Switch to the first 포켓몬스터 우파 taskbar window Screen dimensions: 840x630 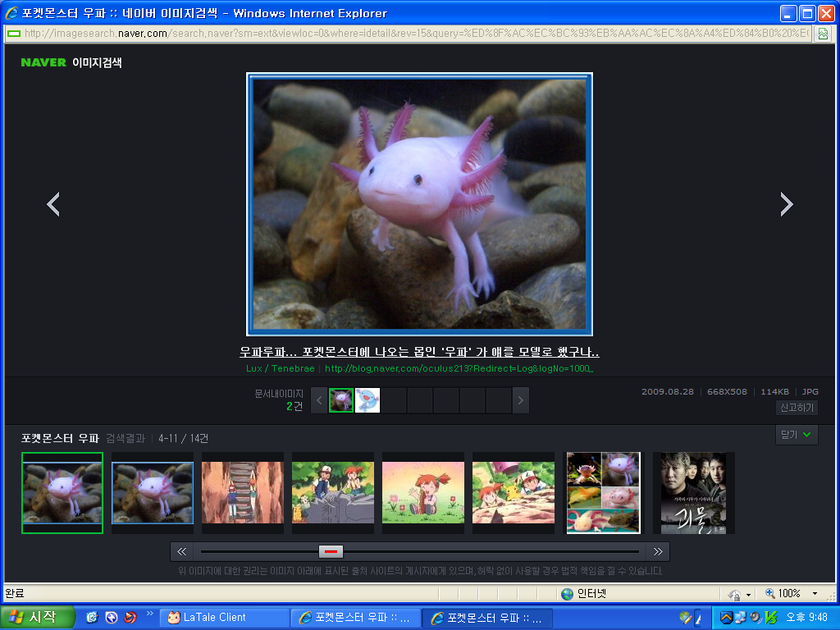[x=354, y=618]
